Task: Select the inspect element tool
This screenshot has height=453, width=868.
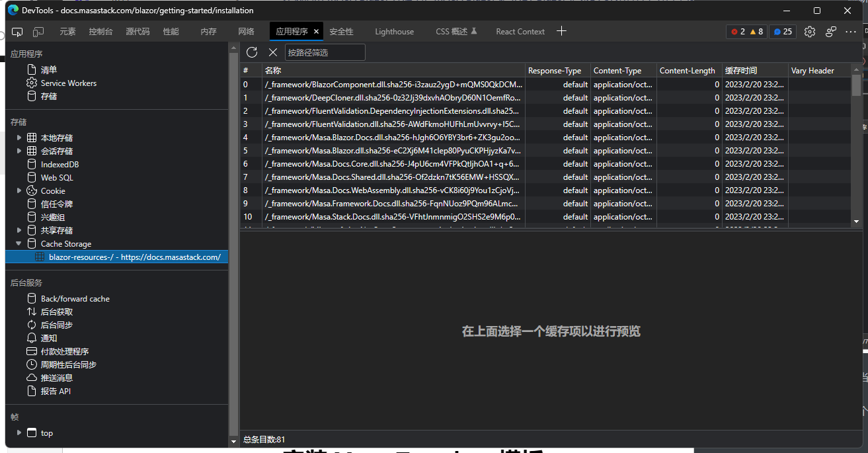Action: coord(18,31)
